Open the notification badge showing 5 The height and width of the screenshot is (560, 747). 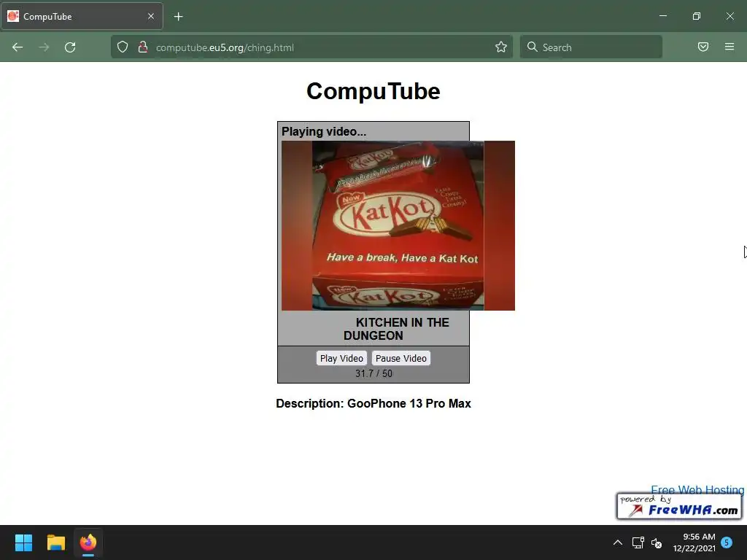point(727,542)
